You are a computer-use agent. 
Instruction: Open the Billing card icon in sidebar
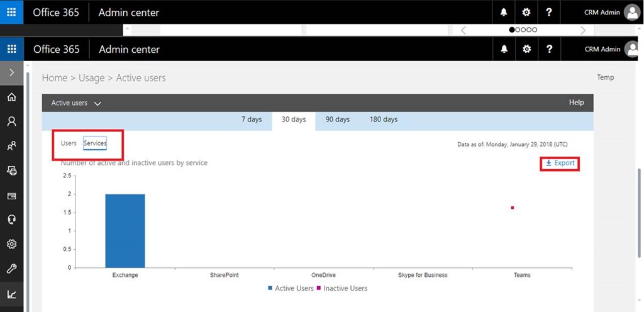[x=11, y=196]
